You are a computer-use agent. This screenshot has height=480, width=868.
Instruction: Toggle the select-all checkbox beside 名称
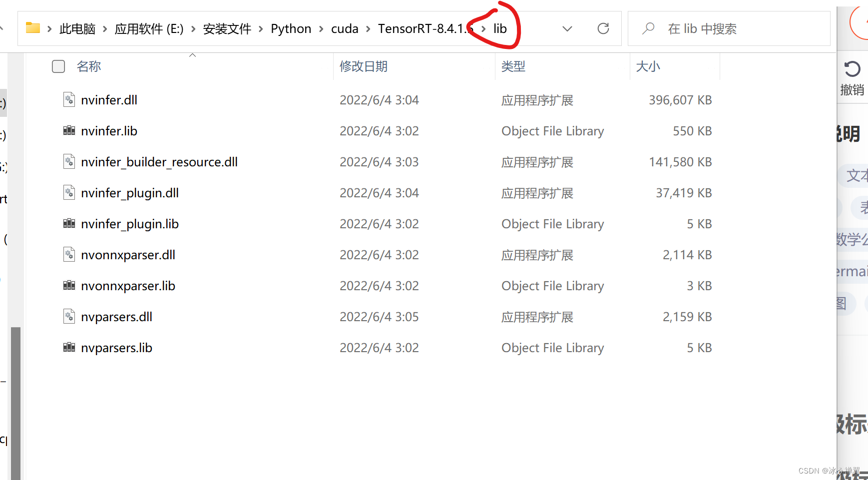point(58,66)
